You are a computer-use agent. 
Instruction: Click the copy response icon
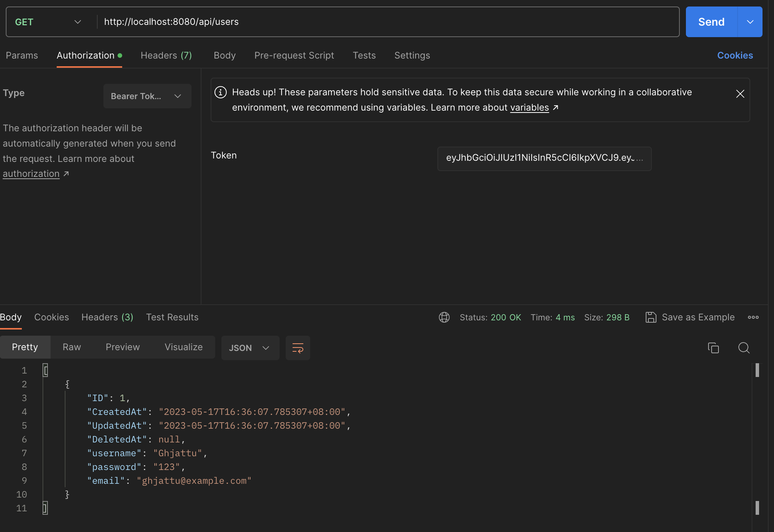coord(713,348)
